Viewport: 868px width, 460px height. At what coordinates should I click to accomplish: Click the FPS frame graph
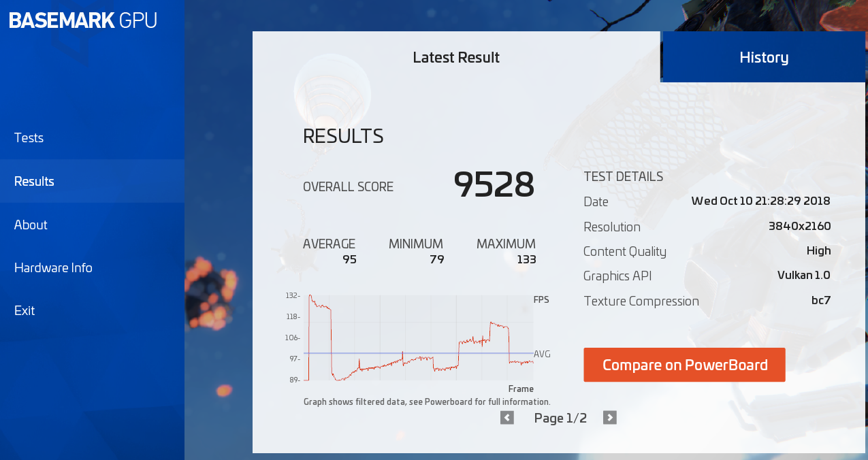(x=418, y=338)
